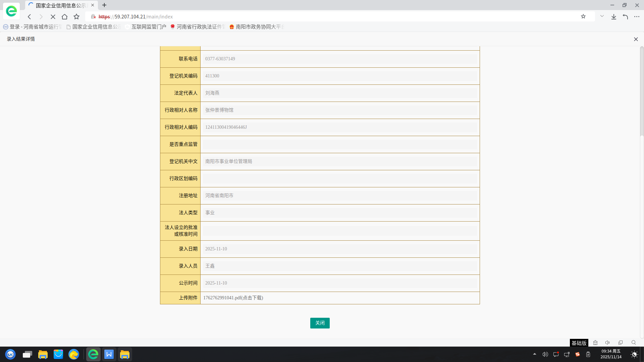Expand the address bar dropdown chevron

(602, 16)
